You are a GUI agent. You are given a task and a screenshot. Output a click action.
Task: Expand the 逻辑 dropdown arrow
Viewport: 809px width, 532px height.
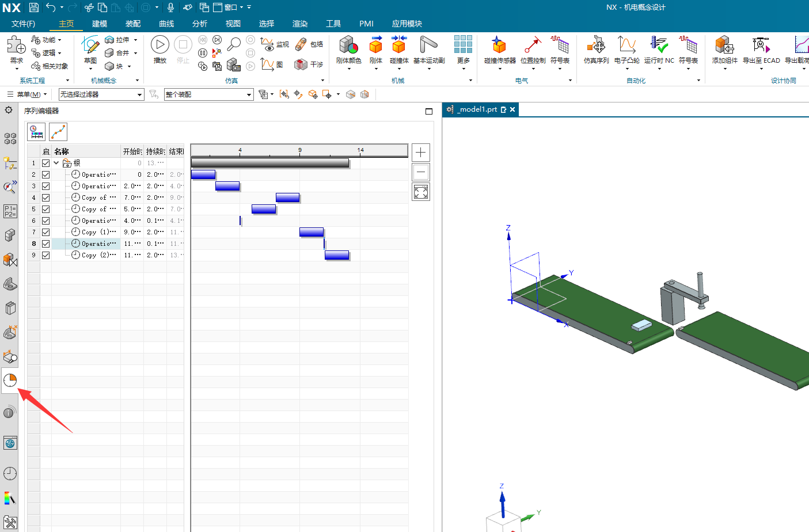click(x=59, y=53)
